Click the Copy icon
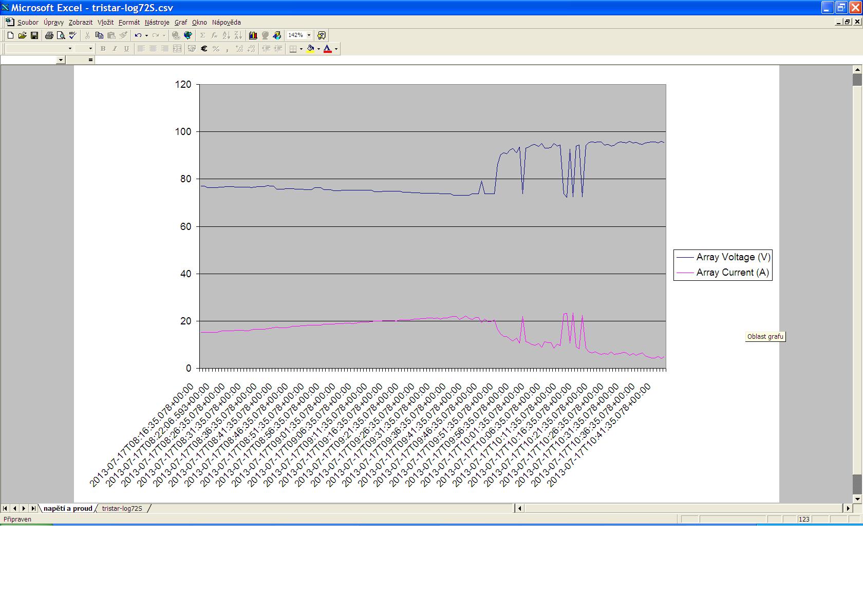Image resolution: width=863 pixels, height=616 pixels. coord(99,35)
